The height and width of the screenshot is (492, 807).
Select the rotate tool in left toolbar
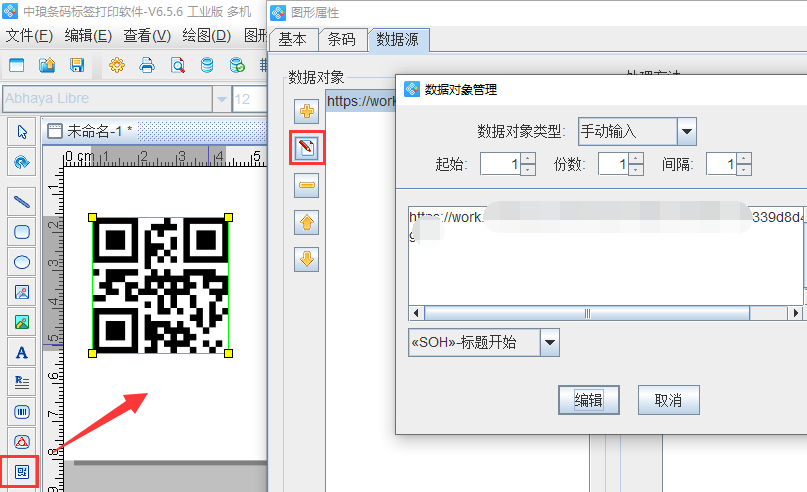coord(22,162)
